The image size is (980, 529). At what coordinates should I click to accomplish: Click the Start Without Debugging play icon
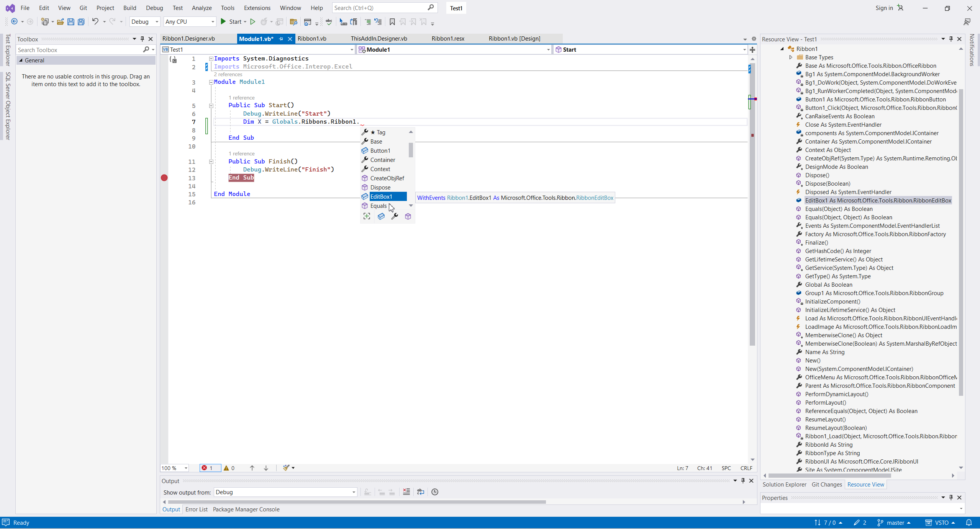252,22
